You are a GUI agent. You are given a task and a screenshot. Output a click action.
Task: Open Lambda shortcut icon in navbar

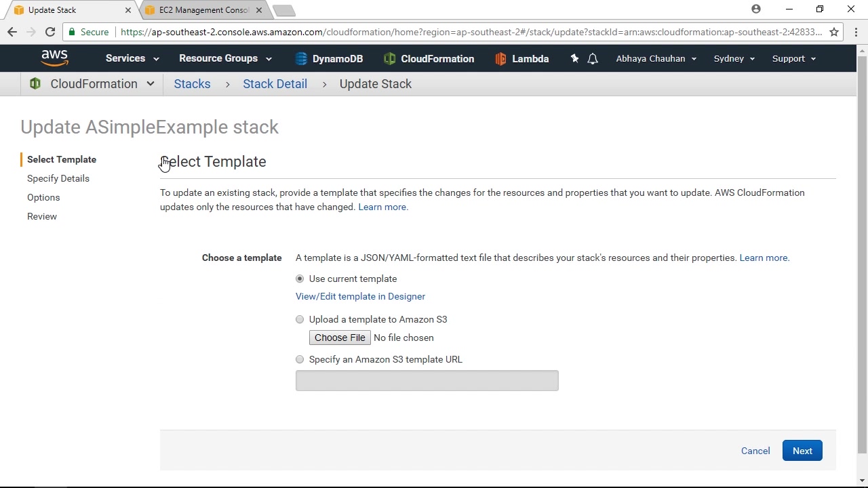pos(500,59)
